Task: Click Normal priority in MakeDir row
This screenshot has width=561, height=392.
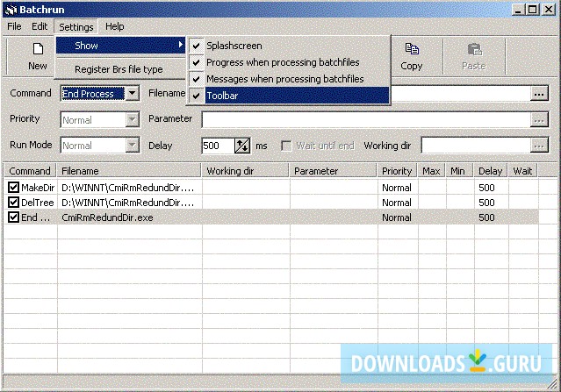Action: tap(397, 188)
